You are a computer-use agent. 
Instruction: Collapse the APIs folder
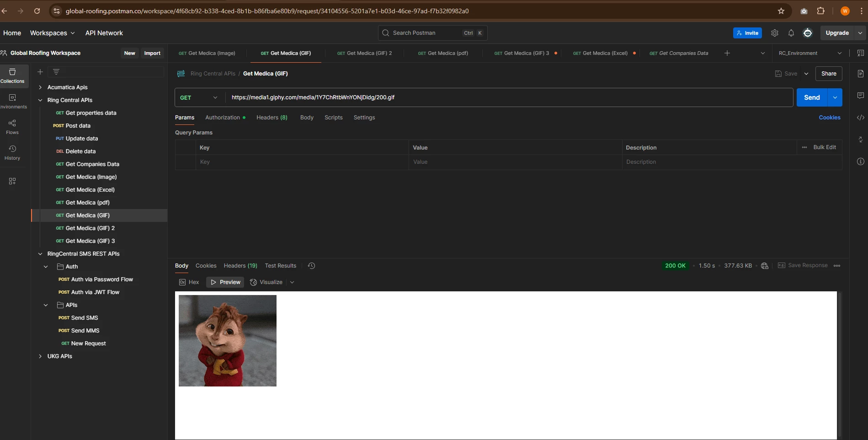46,305
